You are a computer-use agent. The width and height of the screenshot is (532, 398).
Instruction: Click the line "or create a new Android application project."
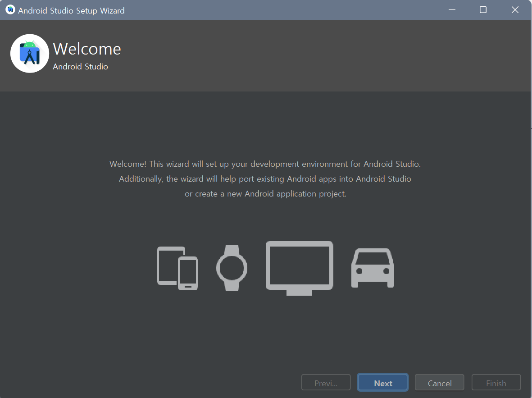point(265,194)
